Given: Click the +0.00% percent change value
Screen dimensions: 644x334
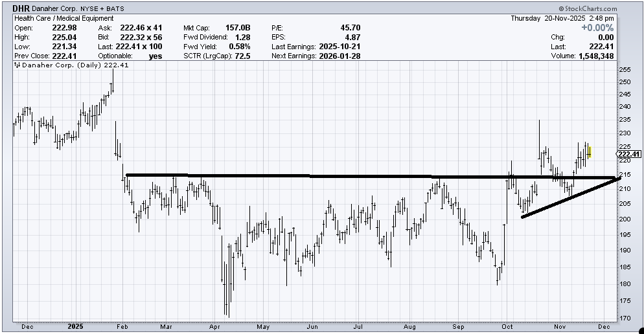Looking at the screenshot, I should (x=599, y=28).
